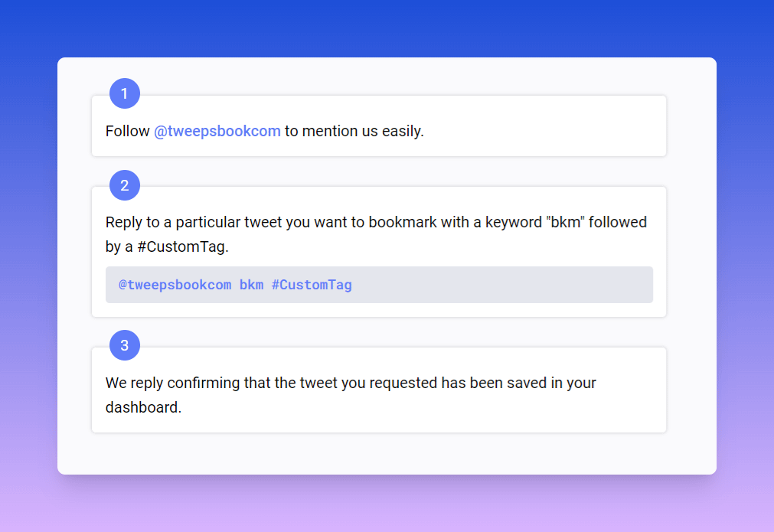This screenshot has height=532, width=774.
Task: Click the word Follow in step one
Action: [x=127, y=131]
